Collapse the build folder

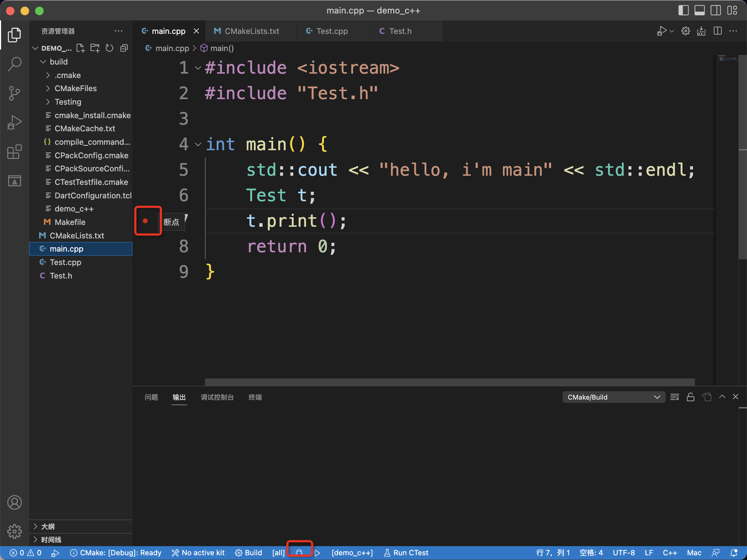(43, 62)
